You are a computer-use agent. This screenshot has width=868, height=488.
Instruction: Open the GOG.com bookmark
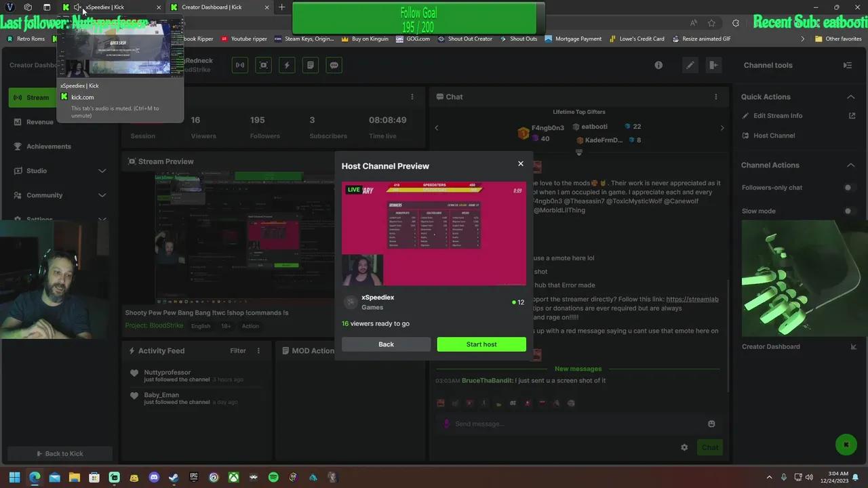click(412, 39)
